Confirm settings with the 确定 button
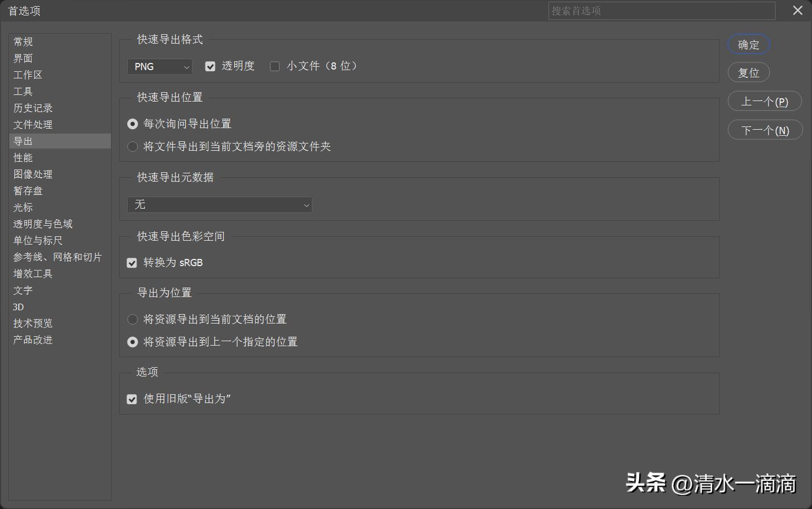Viewport: 812px width, 509px height. [748, 44]
